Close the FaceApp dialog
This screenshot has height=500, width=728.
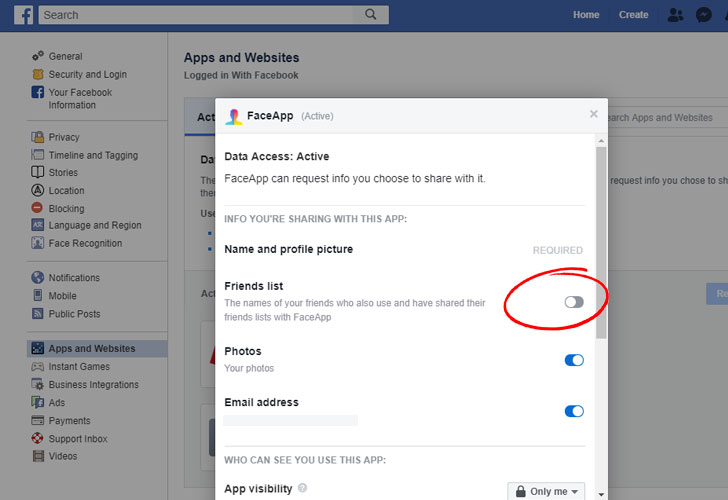click(593, 114)
